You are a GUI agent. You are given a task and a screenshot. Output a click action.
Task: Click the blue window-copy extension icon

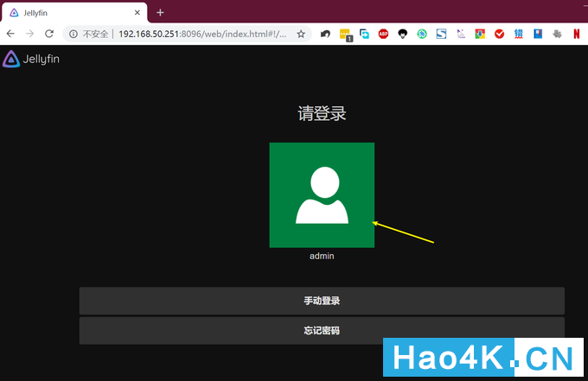point(364,34)
